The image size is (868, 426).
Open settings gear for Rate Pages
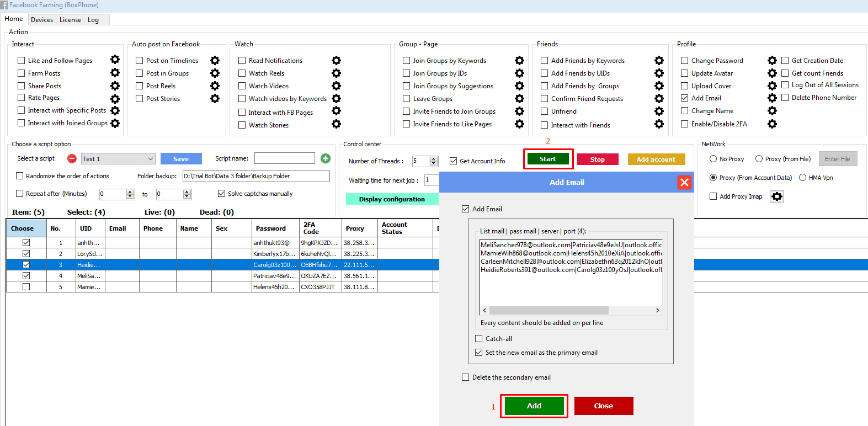[x=115, y=99]
